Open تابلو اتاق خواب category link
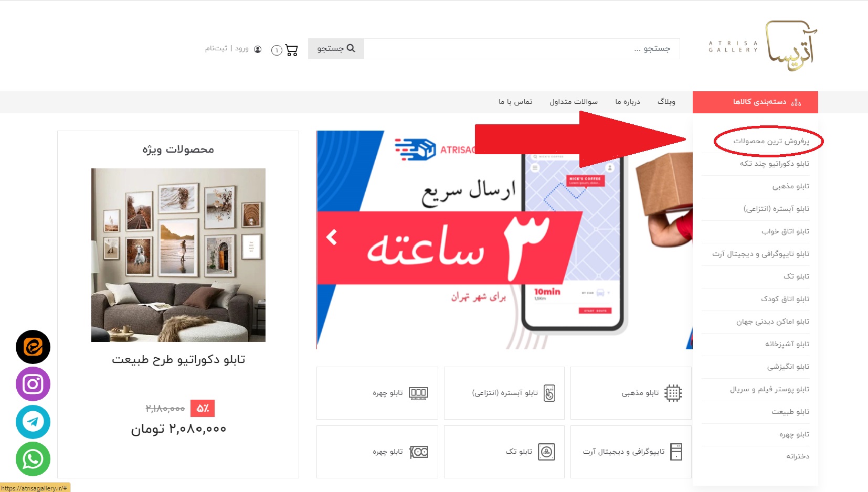This screenshot has width=868, height=492. pos(785,231)
